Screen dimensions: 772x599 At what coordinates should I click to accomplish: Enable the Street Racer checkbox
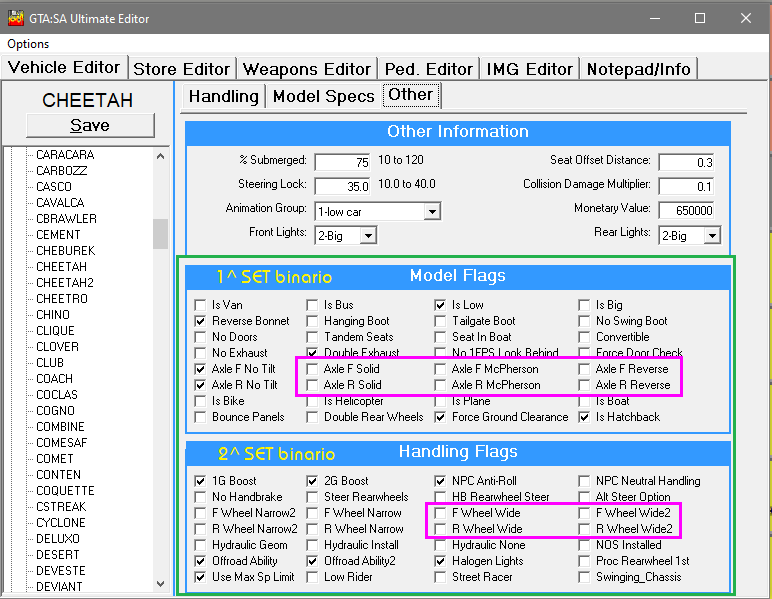click(x=440, y=577)
